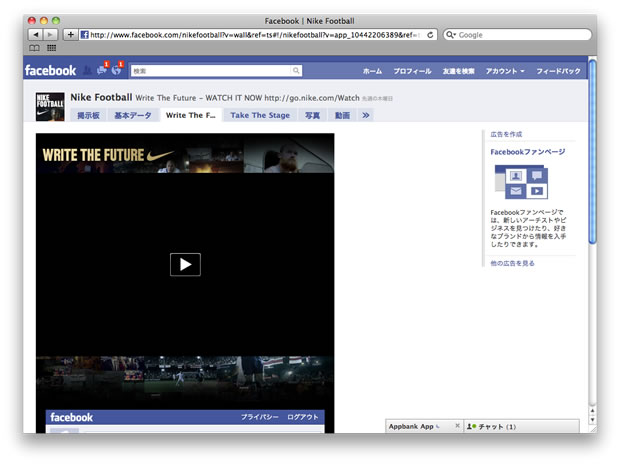
Task: Click the reload page icon in address bar
Action: (x=430, y=35)
